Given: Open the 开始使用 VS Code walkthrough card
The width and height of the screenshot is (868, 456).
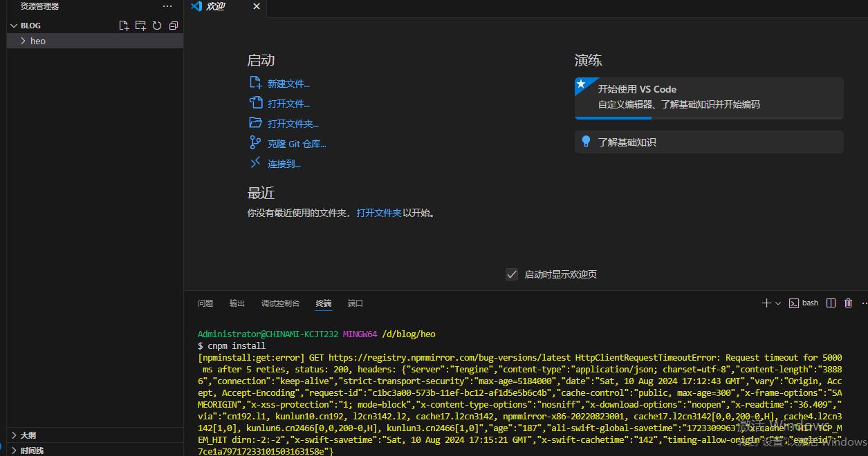Looking at the screenshot, I should [709, 97].
